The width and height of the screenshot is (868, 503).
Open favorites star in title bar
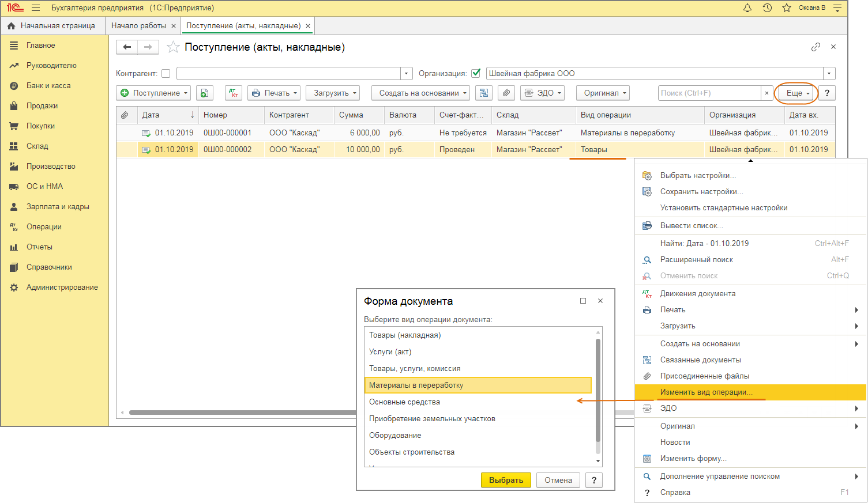tap(787, 8)
